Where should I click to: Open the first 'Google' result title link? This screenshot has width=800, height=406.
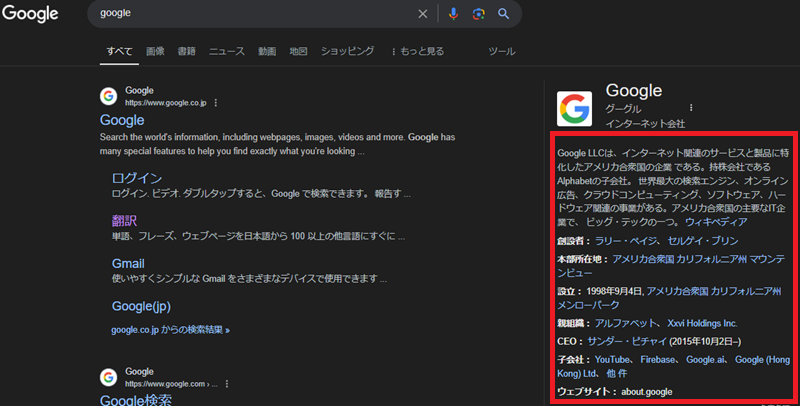point(122,120)
